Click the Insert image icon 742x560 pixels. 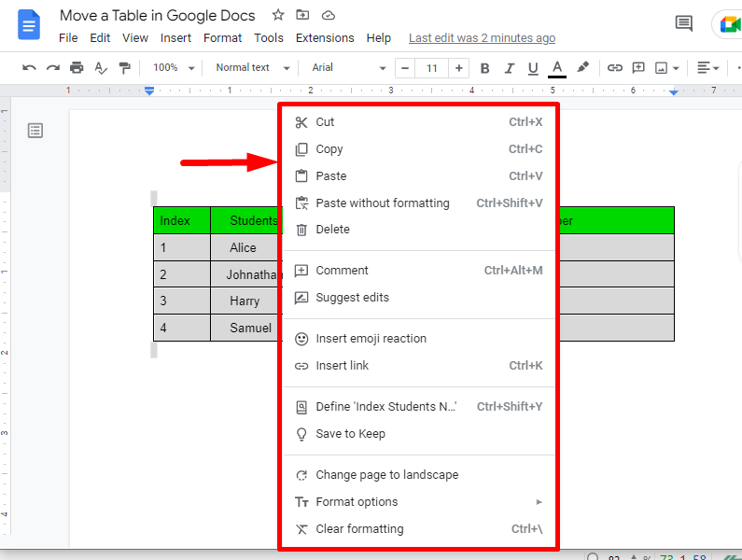coord(661,68)
